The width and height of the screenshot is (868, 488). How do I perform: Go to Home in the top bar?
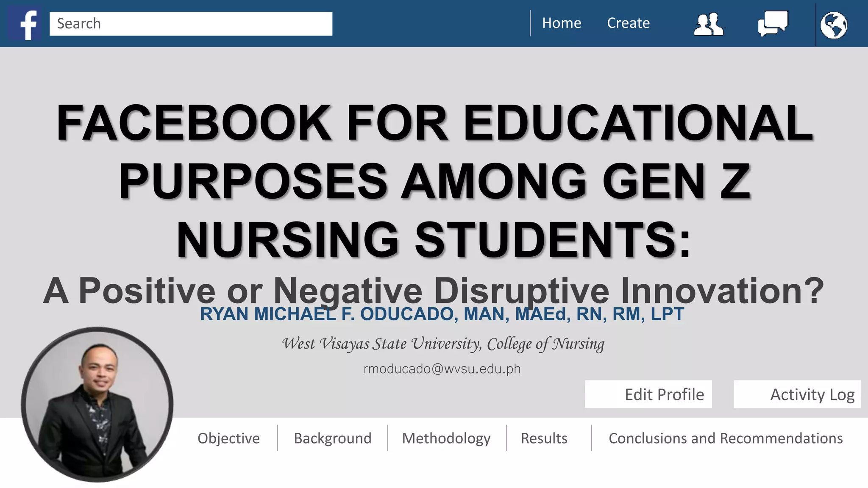(x=562, y=23)
